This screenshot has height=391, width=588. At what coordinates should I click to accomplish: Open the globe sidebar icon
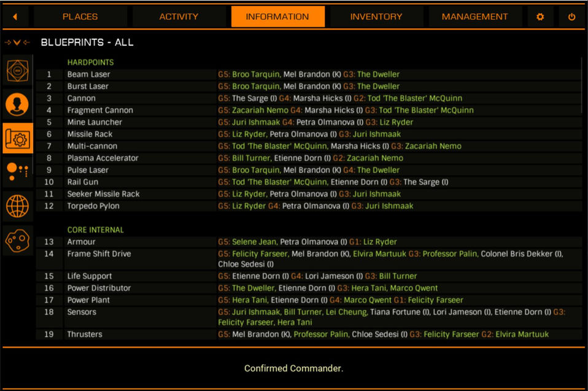(x=17, y=206)
